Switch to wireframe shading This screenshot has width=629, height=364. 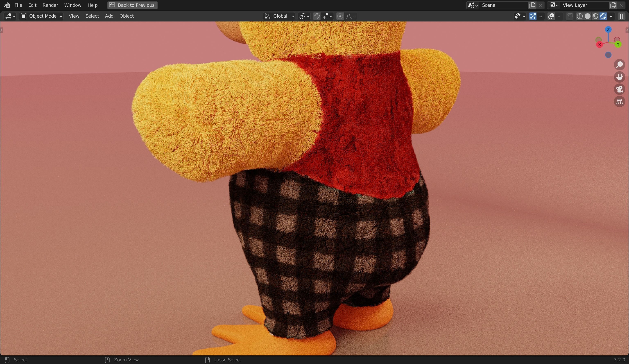point(580,16)
